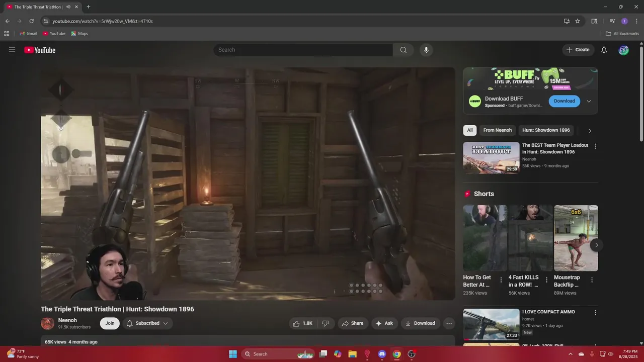Bookmark this page with star icon
The width and height of the screenshot is (644, 362).
tap(578, 21)
